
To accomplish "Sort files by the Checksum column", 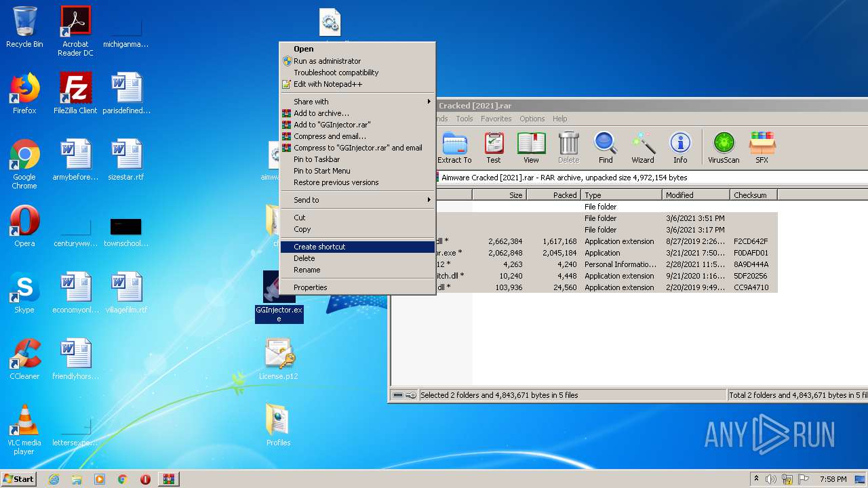I will 753,195.
